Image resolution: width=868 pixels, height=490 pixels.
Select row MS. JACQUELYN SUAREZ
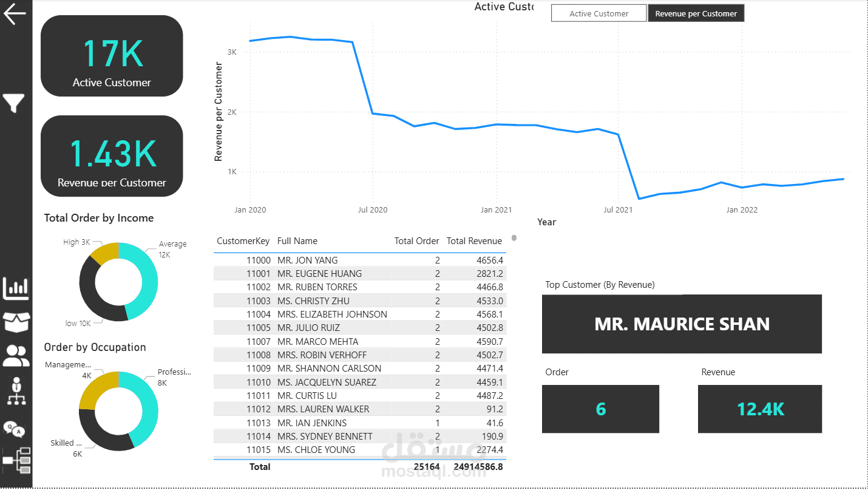click(360, 382)
